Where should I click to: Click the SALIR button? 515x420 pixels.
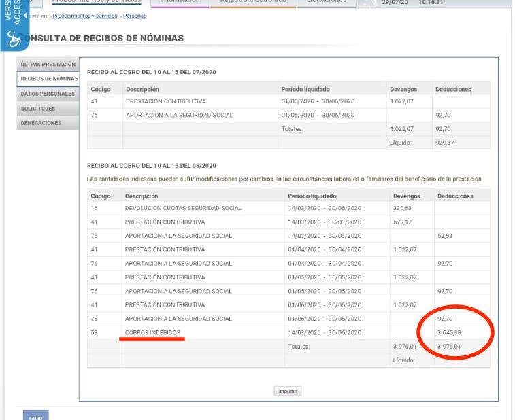click(x=36, y=416)
